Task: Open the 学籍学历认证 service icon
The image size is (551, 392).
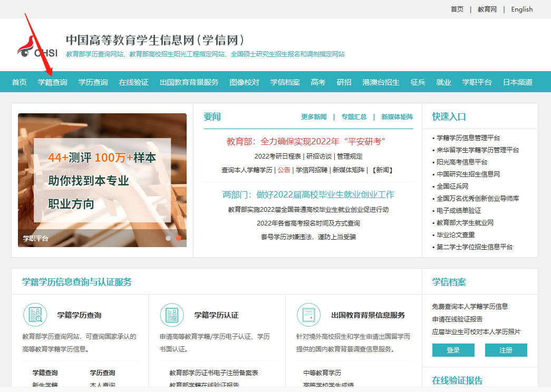Action: click(x=172, y=315)
